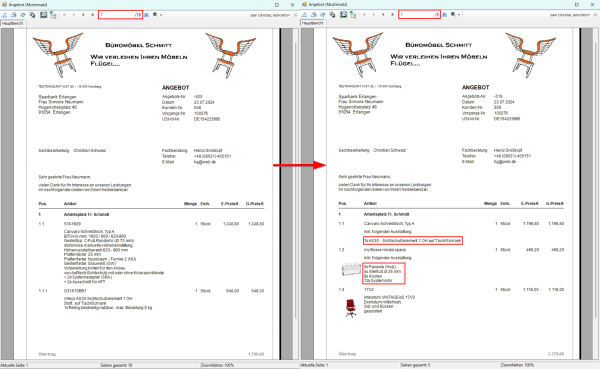Go to next page of 18-page report

[x=83, y=15]
